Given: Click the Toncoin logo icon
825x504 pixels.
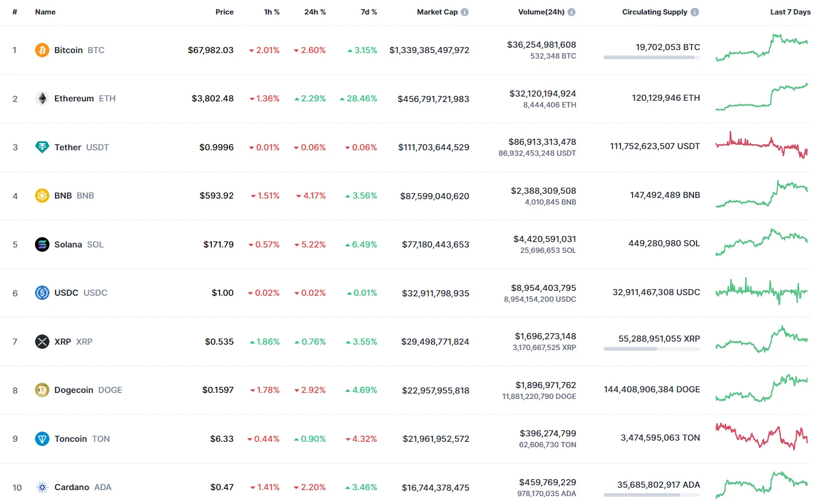Looking at the screenshot, I should point(42,439).
